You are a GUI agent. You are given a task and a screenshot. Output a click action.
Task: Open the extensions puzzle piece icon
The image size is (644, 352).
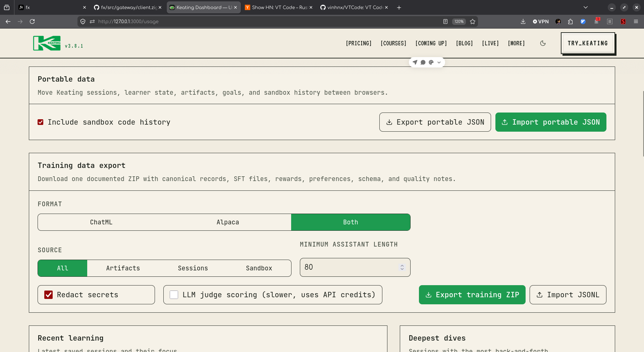point(571,21)
